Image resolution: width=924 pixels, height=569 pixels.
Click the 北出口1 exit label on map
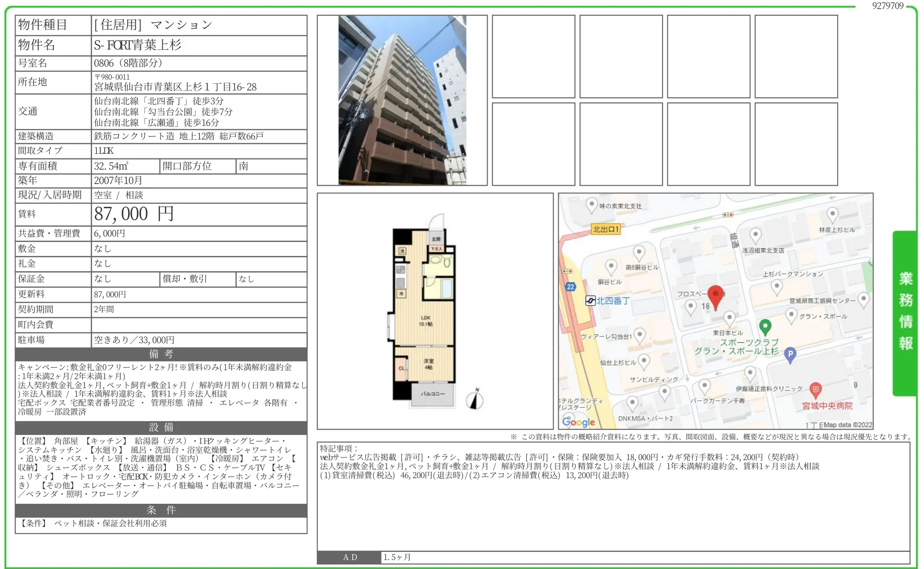tap(606, 229)
